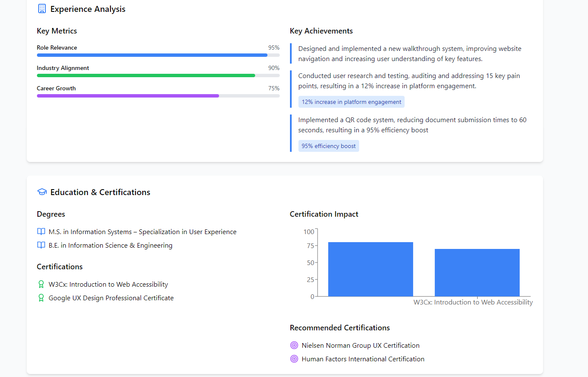The width and height of the screenshot is (588, 377).
Task: Click the target icon beside Human Factors International Certification
Action: click(294, 359)
